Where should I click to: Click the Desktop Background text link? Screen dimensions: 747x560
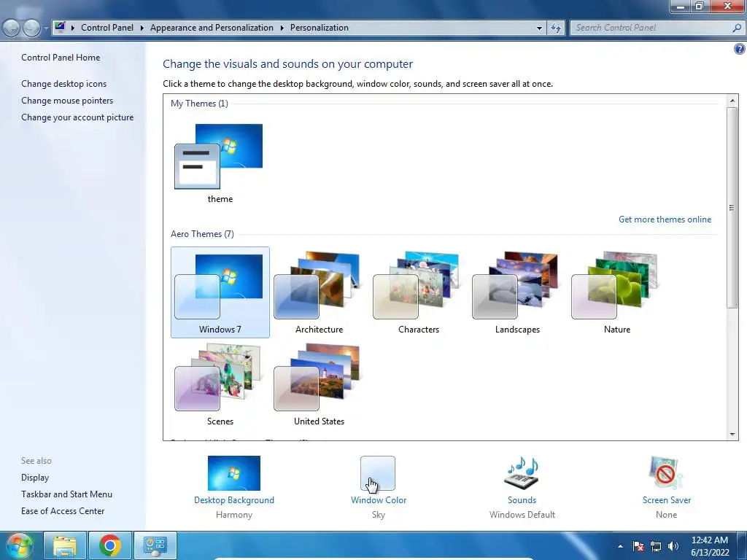(x=234, y=500)
